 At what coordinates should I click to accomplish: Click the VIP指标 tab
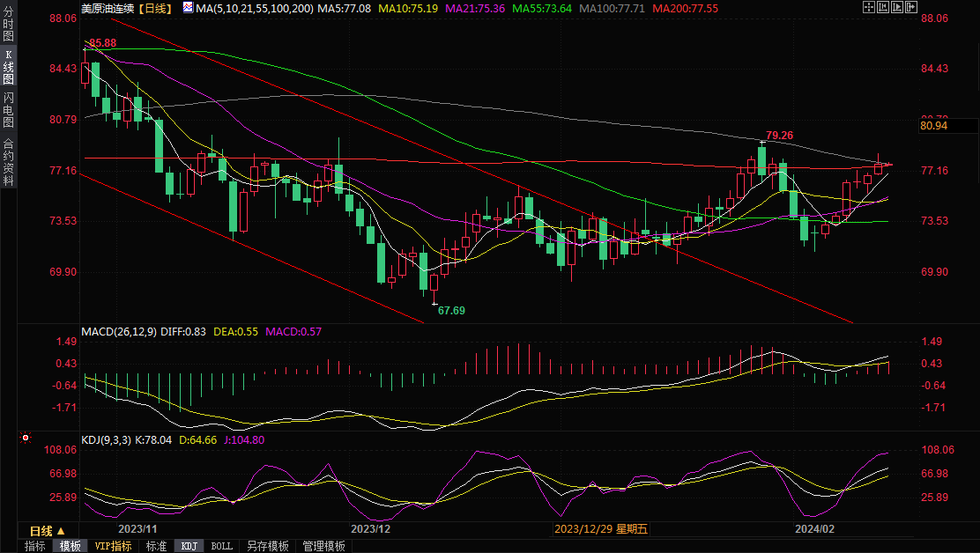click(113, 546)
